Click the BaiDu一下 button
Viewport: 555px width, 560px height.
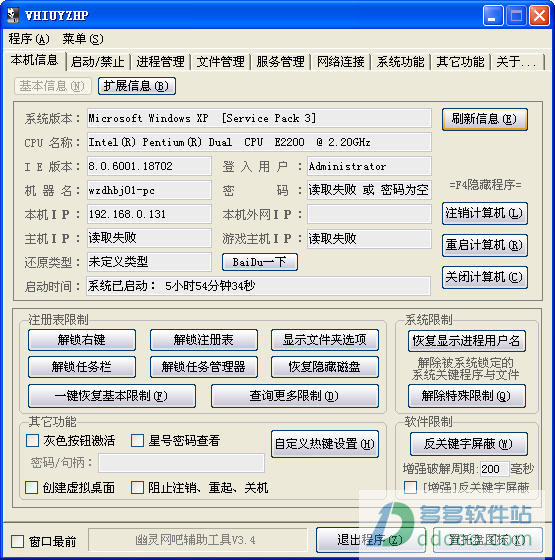tap(260, 262)
